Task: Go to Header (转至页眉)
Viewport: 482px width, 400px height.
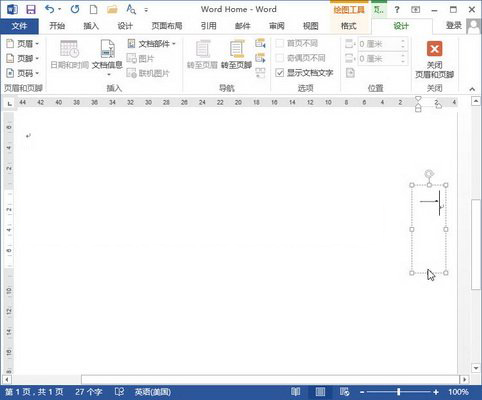Action: [x=202, y=55]
